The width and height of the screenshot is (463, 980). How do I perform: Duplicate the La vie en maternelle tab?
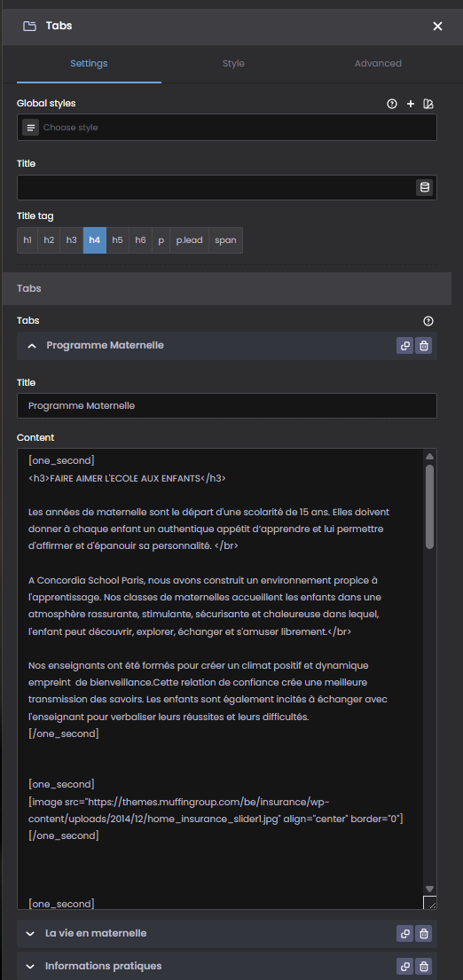point(404,935)
